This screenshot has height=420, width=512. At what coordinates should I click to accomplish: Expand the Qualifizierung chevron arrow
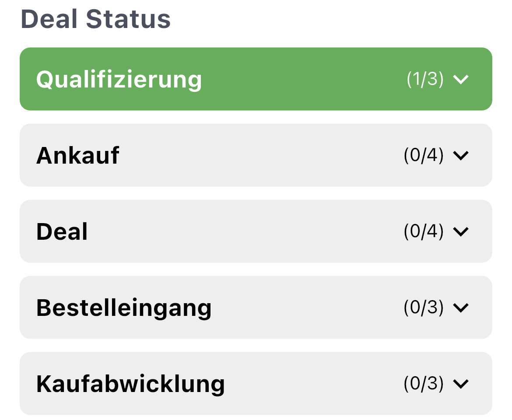click(x=461, y=79)
